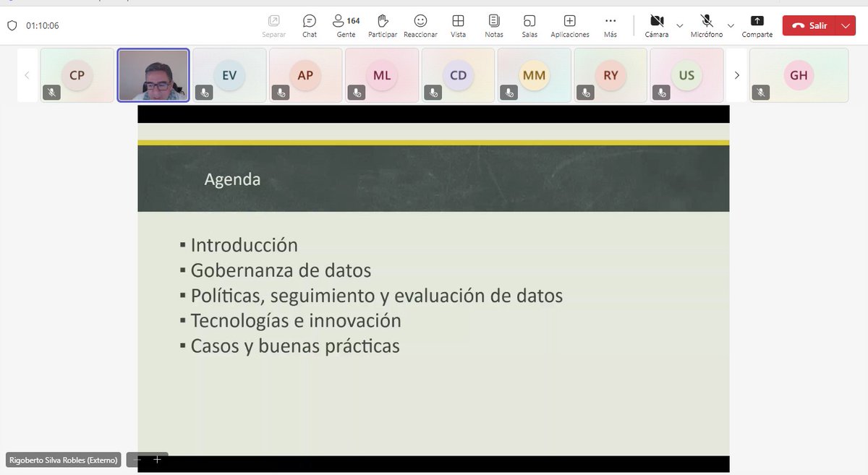This screenshot has width=868, height=475.
Task: Unmute the Micrófono
Action: (x=707, y=25)
